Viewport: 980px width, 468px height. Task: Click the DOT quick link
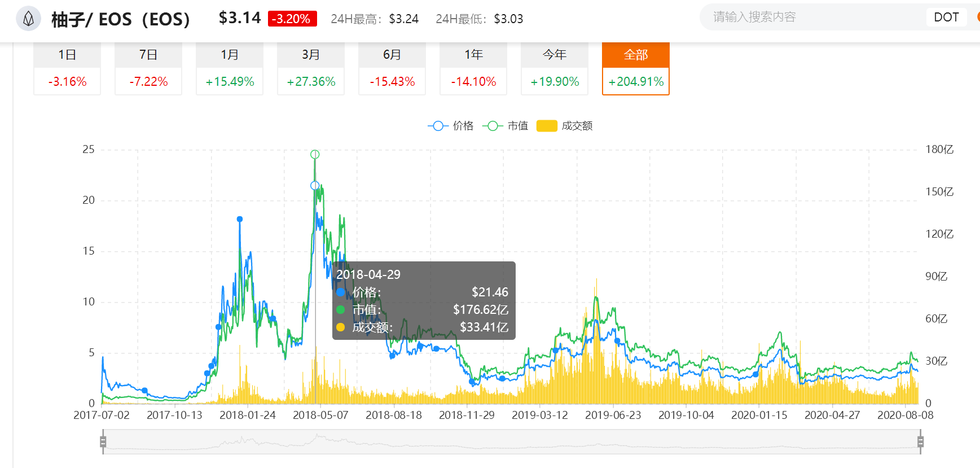pyautogui.click(x=946, y=17)
